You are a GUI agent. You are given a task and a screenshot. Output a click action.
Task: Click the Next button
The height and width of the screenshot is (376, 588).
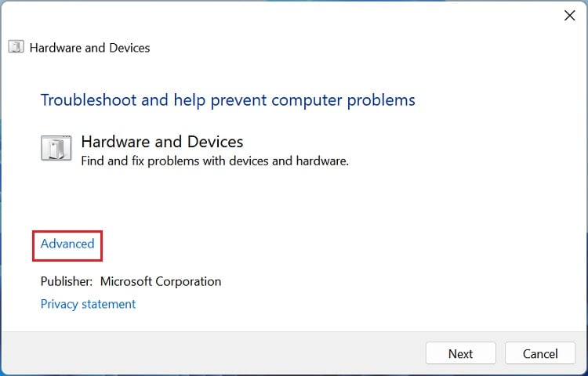tap(460, 353)
